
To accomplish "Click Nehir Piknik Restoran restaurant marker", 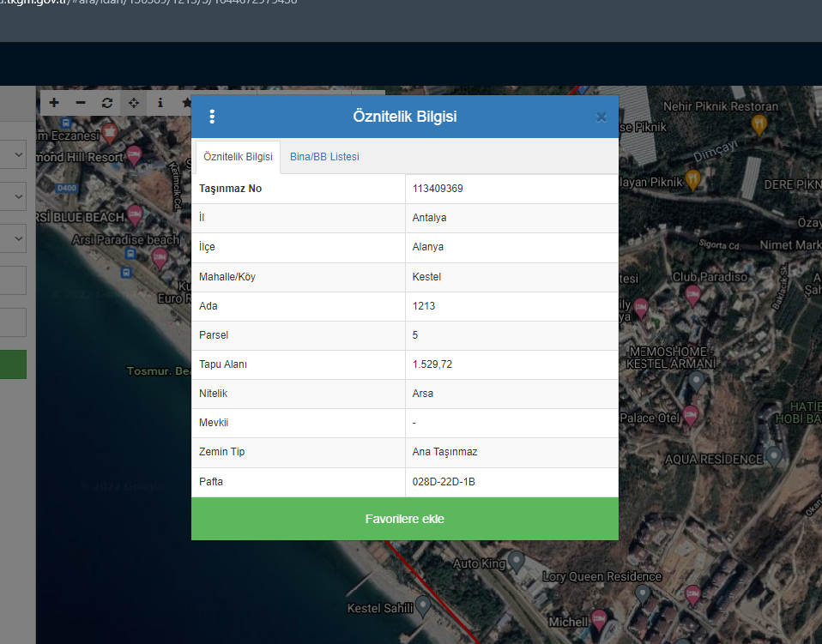I will click(759, 124).
